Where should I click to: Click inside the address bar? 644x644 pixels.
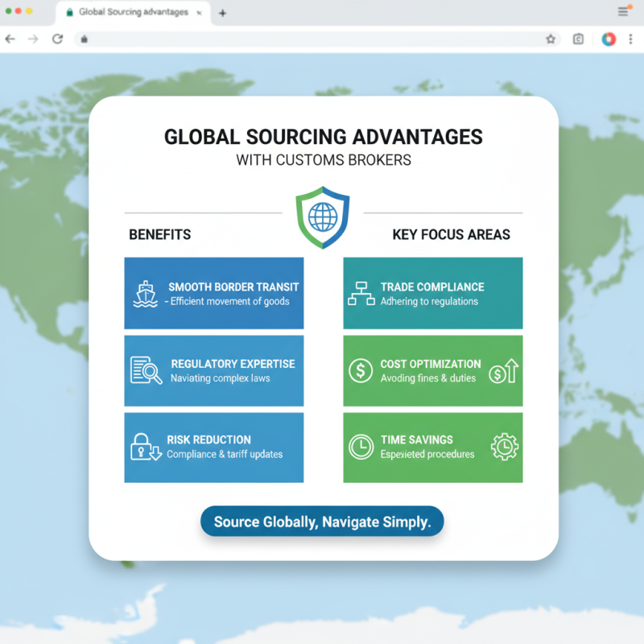pos(322,38)
